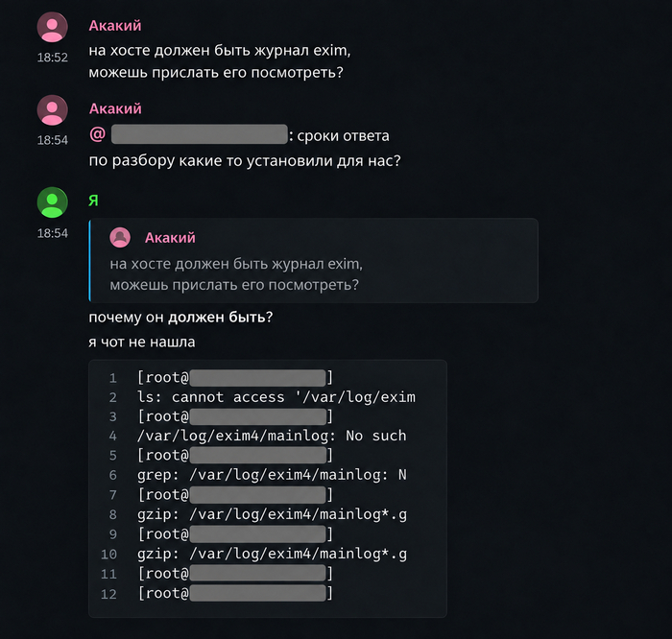This screenshot has width=672, height=639.
Task: Click the 18:54 timestamp under Я's avatar
Action: pos(52,233)
